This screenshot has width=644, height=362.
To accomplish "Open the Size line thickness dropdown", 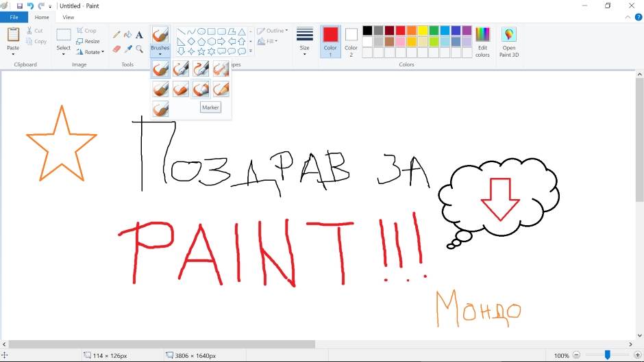I will [x=304, y=41].
